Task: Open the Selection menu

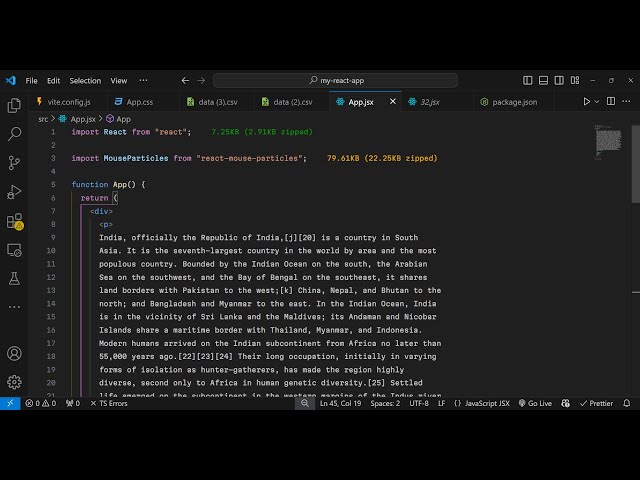Action: coord(85,80)
